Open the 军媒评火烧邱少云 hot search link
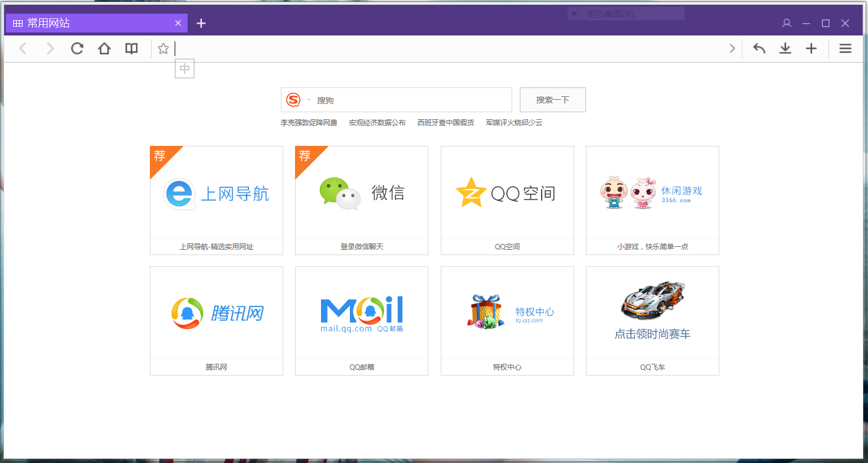868x463 pixels. [x=514, y=123]
